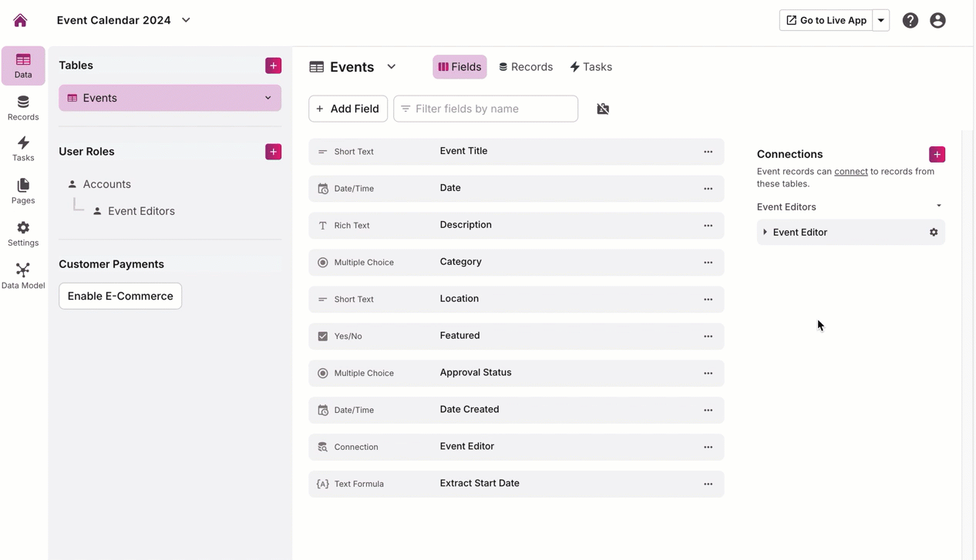Open Data Model in sidebar
The height and width of the screenshot is (560, 976).
pos(23,275)
